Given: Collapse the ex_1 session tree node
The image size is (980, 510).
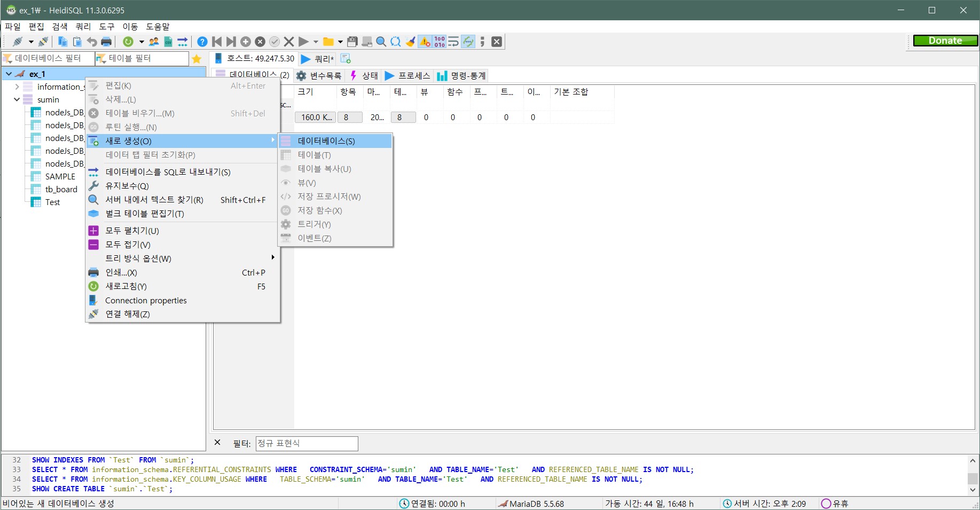Looking at the screenshot, I should tap(9, 74).
